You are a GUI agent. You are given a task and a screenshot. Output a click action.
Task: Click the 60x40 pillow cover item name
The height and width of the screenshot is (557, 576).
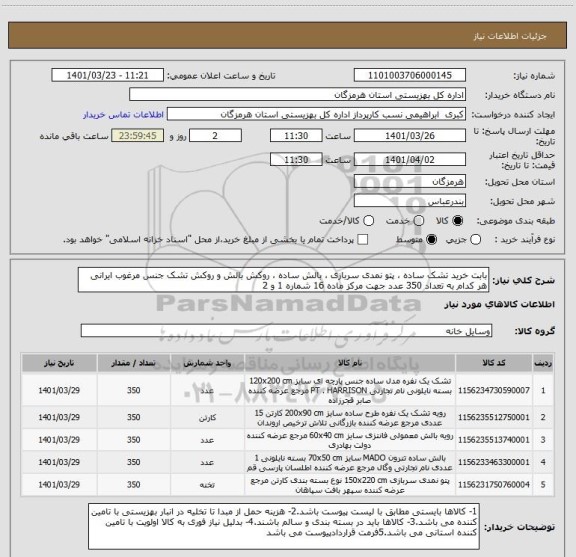point(350,440)
